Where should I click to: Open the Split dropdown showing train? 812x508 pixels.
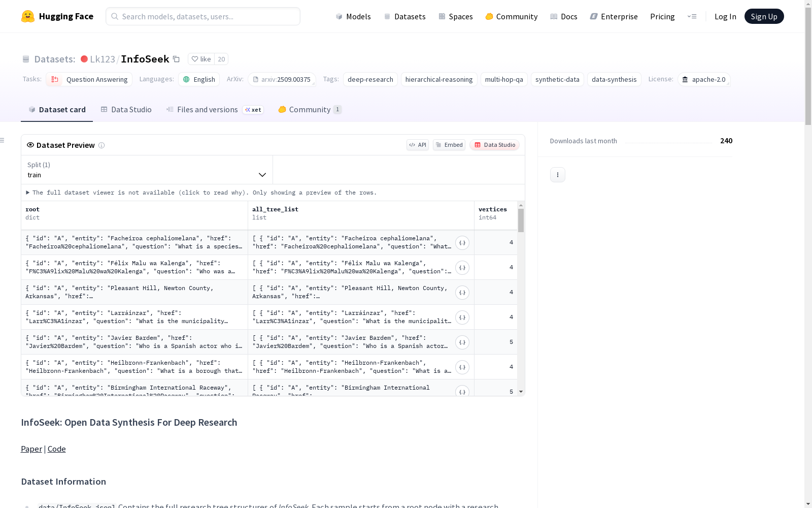147,170
